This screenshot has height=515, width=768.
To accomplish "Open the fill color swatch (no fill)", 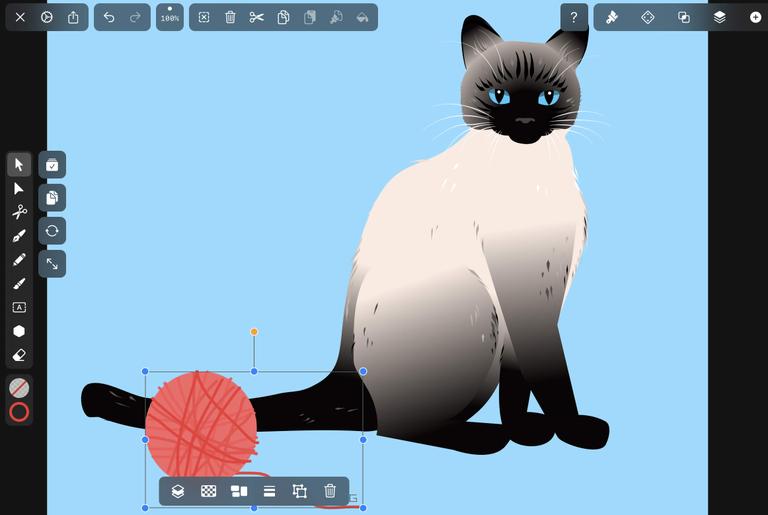I will 19,388.
